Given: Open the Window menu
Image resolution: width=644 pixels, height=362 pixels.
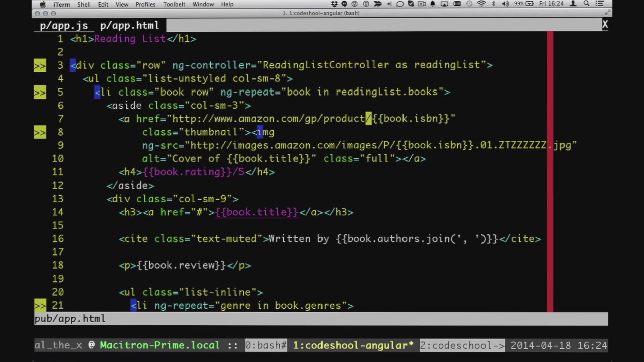Looking at the screenshot, I should point(203,4).
